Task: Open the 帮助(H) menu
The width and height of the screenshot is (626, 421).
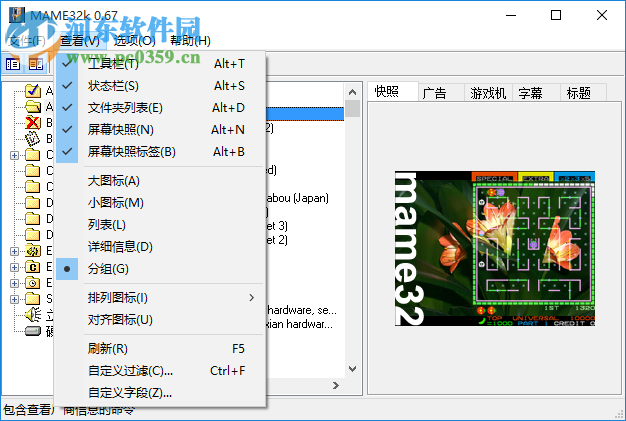Action: [x=190, y=41]
